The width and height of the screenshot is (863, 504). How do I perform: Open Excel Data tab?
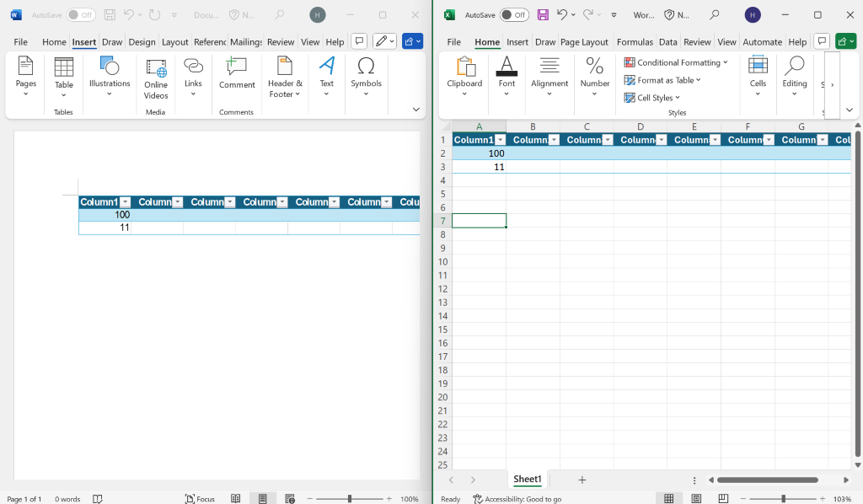click(x=667, y=42)
